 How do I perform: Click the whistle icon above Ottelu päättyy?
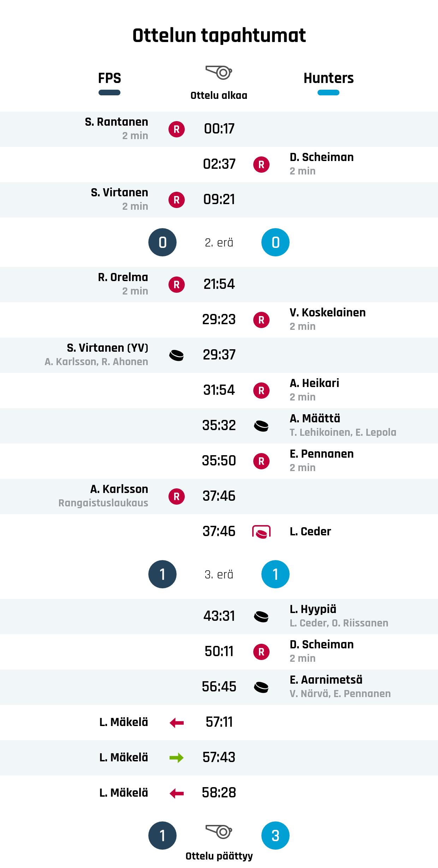pyautogui.click(x=219, y=832)
